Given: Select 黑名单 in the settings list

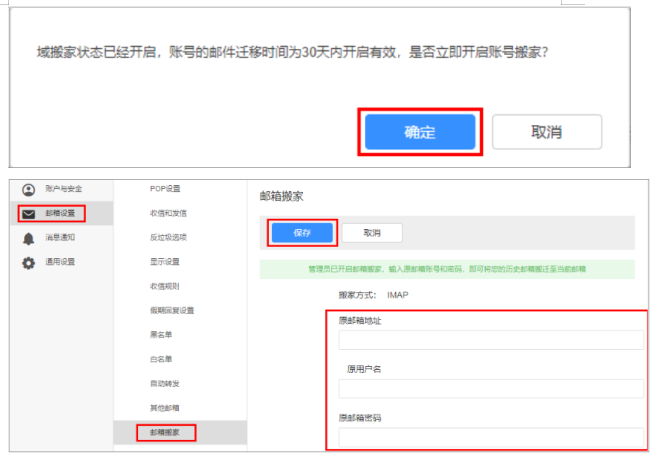Looking at the screenshot, I should tap(161, 335).
